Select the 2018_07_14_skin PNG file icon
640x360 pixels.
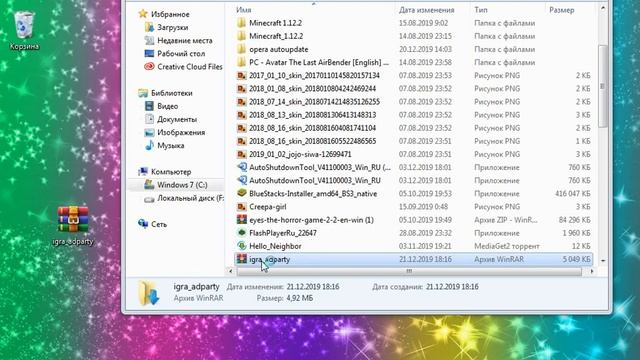point(242,102)
